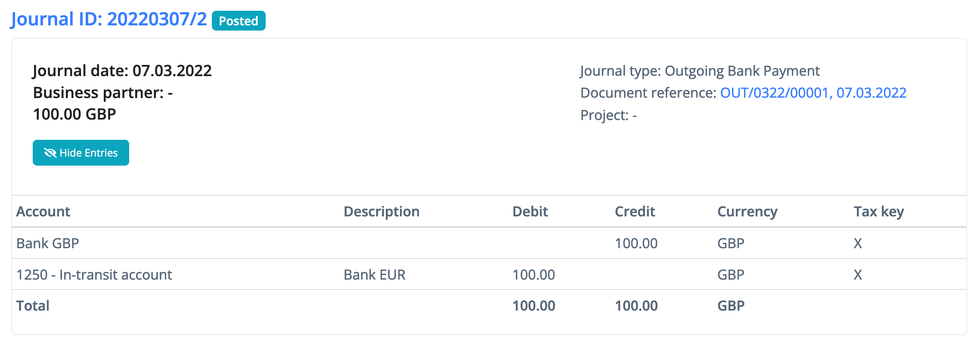This screenshot has width=980, height=345.
Task: Hide the journal entries table
Action: [x=81, y=153]
